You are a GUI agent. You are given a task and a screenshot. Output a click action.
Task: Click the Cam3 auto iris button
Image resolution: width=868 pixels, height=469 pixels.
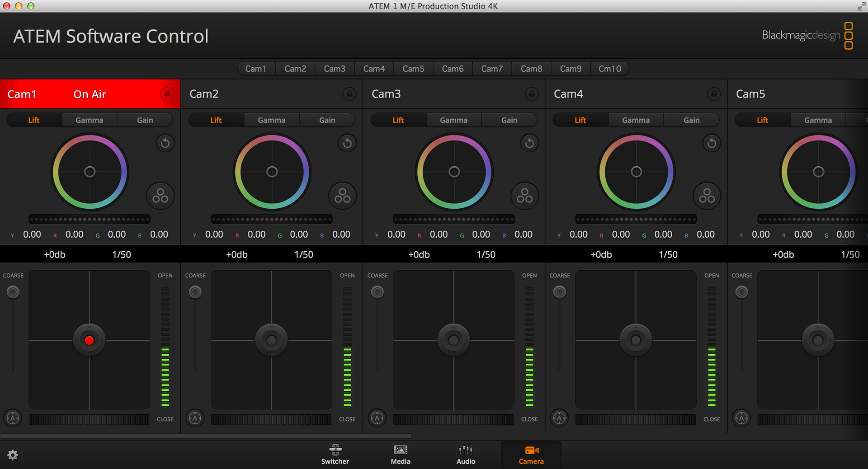click(377, 418)
